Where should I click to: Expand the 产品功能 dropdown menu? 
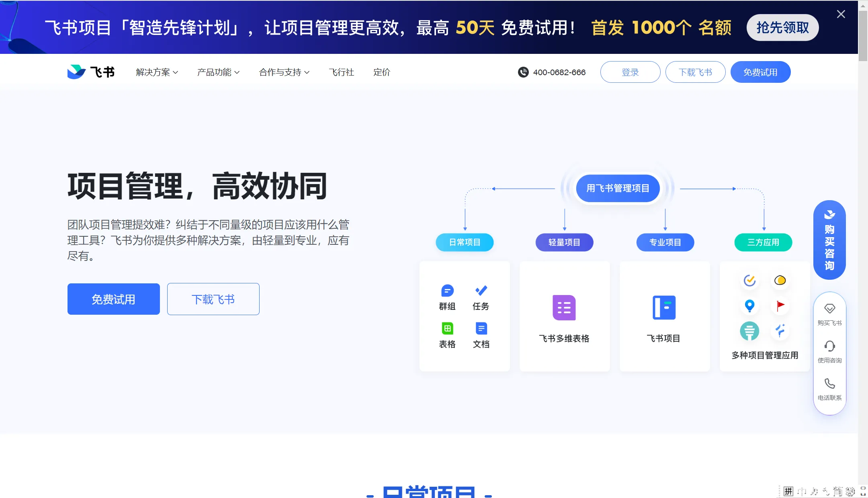tap(218, 72)
